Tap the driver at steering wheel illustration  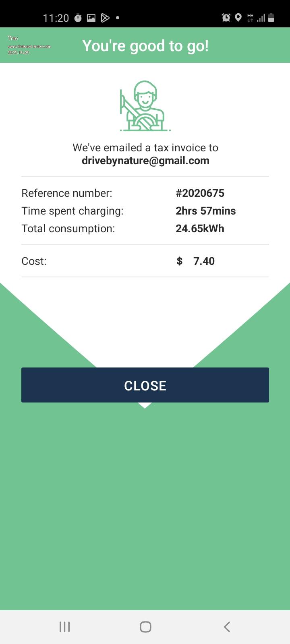pos(145,106)
